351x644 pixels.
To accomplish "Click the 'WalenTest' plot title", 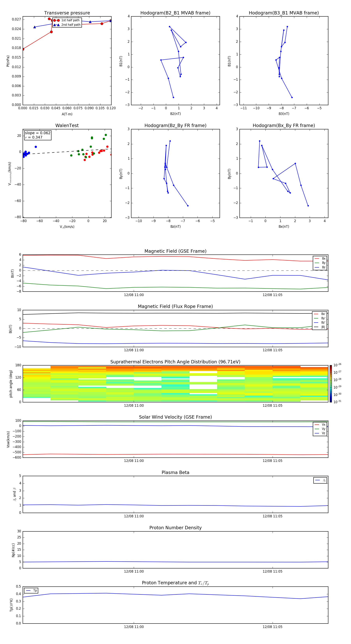I will click(x=67, y=125).
